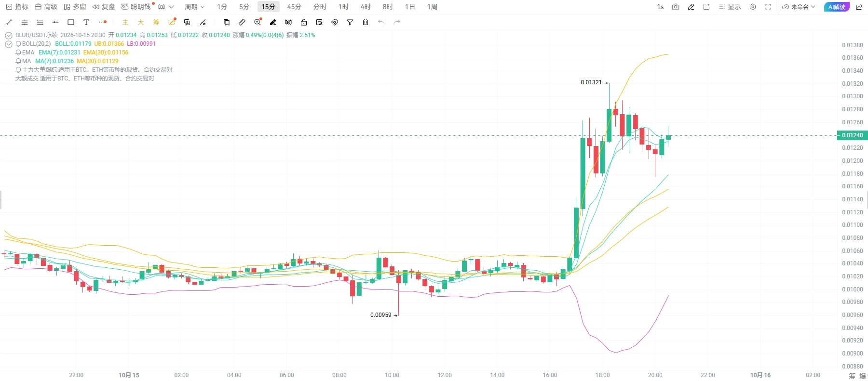Screen dimensions: 868x381
Task: Collapse the BOLL indicator list chevron
Action: click(x=9, y=44)
